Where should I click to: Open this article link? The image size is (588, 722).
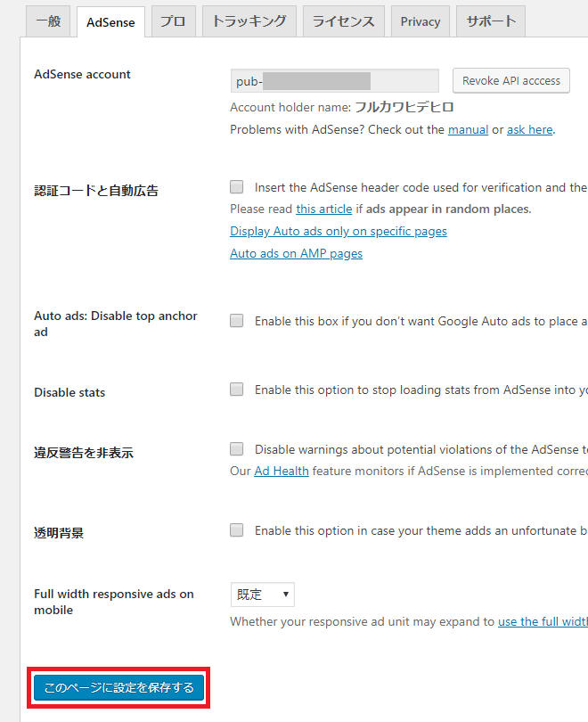[x=324, y=209]
